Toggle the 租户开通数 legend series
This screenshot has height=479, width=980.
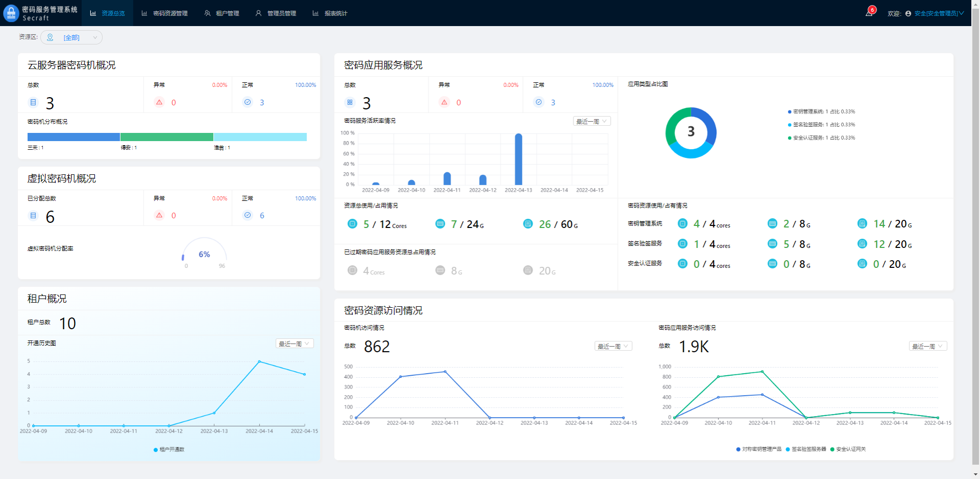pyautogui.click(x=169, y=450)
